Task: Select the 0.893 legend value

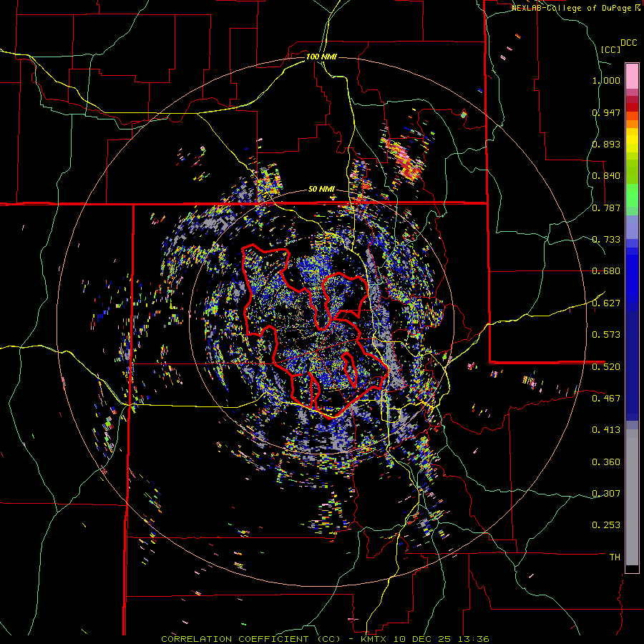Action: (x=606, y=144)
